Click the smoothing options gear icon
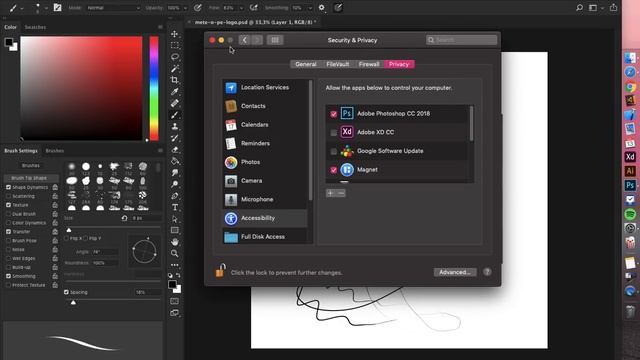640x360 pixels. tap(322, 7)
